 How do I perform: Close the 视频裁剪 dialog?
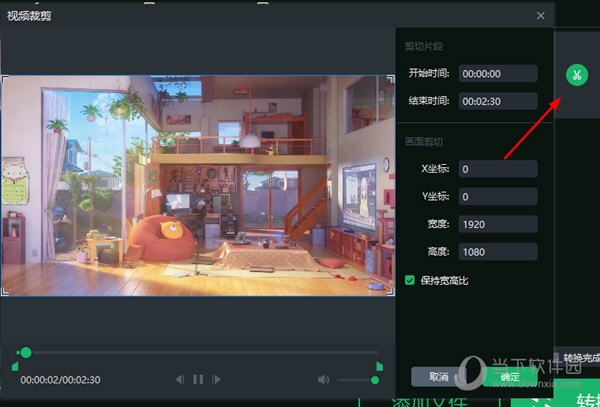pyautogui.click(x=540, y=16)
